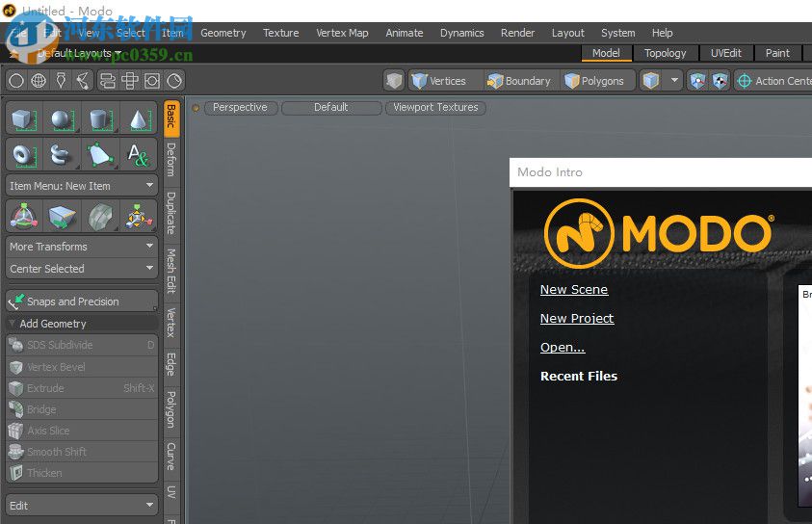Switch to the Paint layout tab
This screenshot has width=812, height=524.
click(777, 53)
